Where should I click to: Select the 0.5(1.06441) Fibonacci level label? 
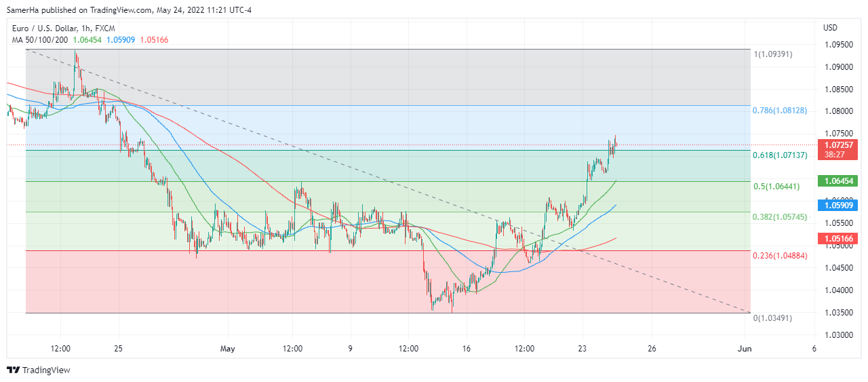pos(777,186)
